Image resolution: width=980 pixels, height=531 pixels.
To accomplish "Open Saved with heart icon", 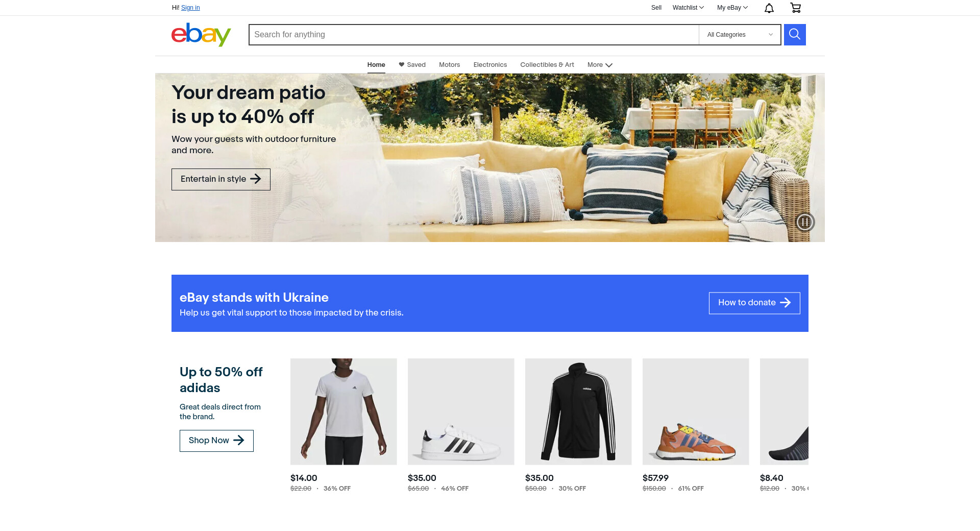I will [x=412, y=65].
